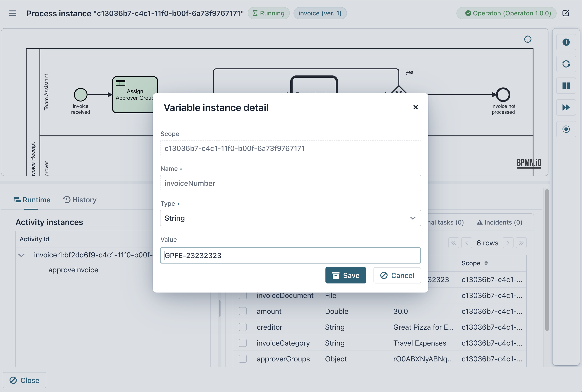Viewport: 582px width, 392px height.
Task: Switch to the History tab
Action: (80, 200)
